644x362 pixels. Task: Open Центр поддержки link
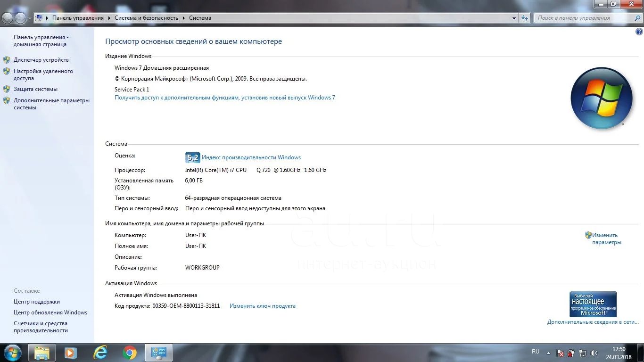coord(37,302)
